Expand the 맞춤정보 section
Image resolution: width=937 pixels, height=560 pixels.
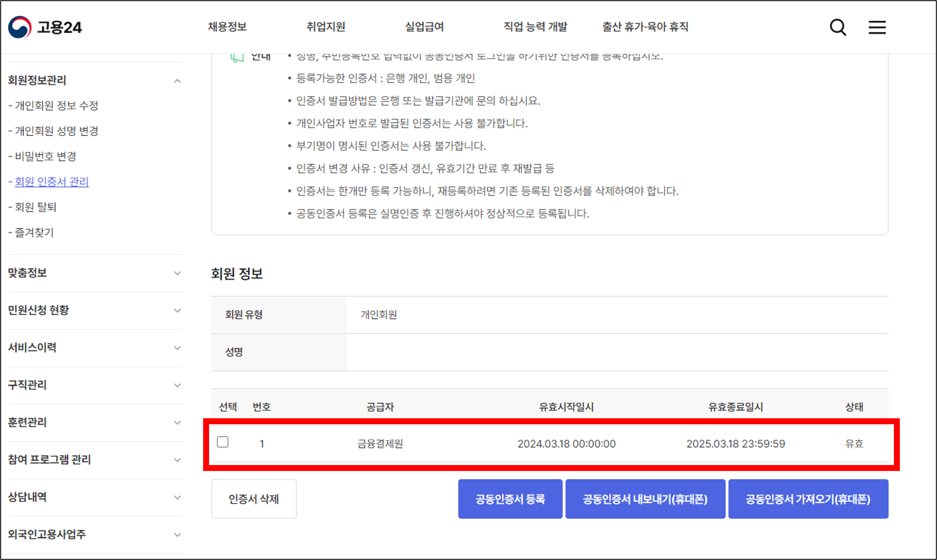click(177, 273)
